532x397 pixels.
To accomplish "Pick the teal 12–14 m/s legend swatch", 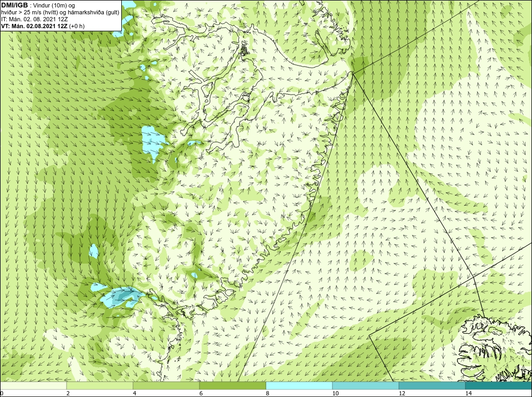I will coord(432,386).
